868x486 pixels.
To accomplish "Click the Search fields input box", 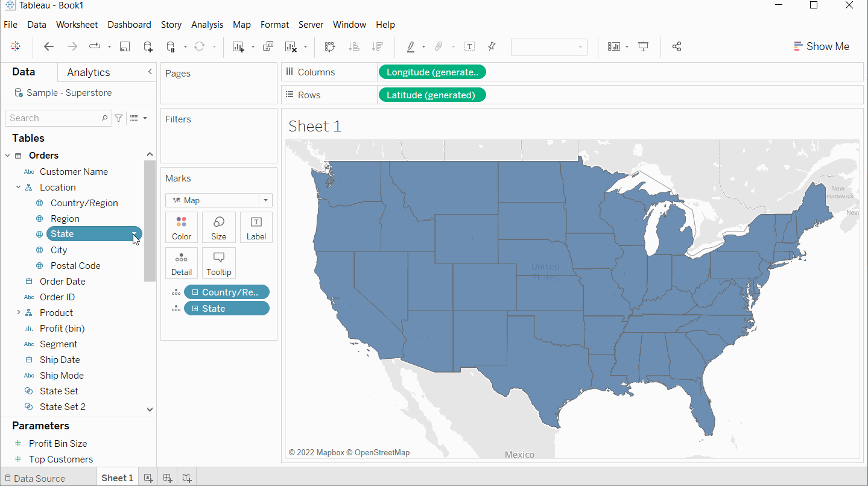I will (58, 118).
